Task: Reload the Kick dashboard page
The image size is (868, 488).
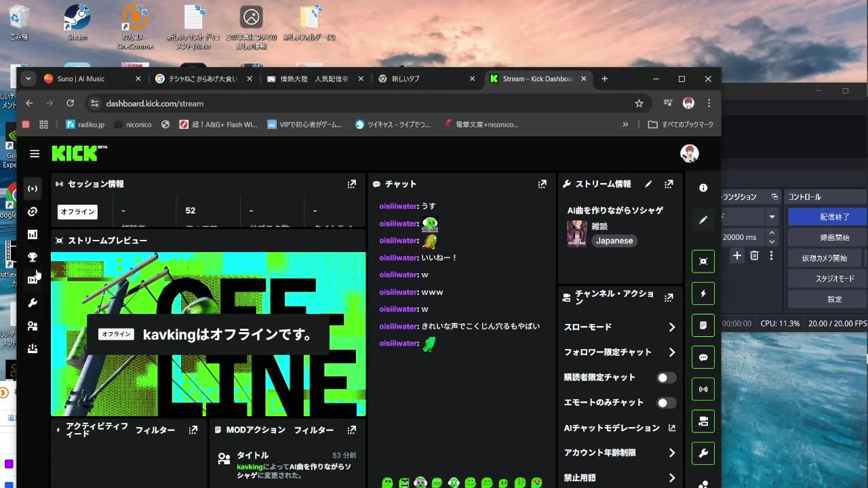Action: click(70, 103)
